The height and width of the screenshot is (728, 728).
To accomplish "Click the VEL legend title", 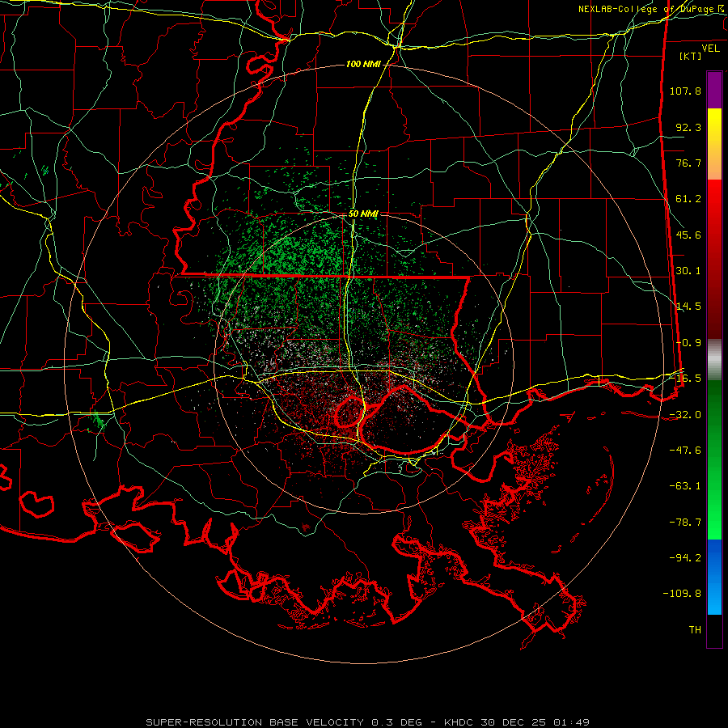I will tap(710, 49).
